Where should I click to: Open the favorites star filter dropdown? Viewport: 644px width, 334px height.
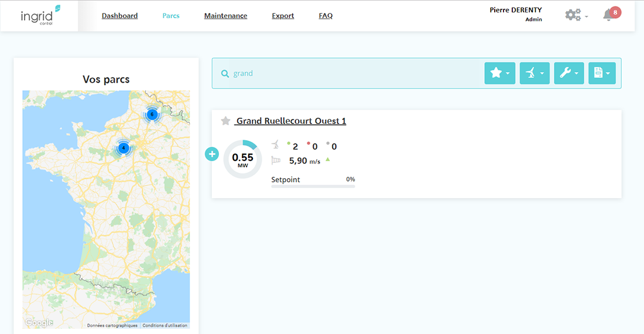coord(499,73)
